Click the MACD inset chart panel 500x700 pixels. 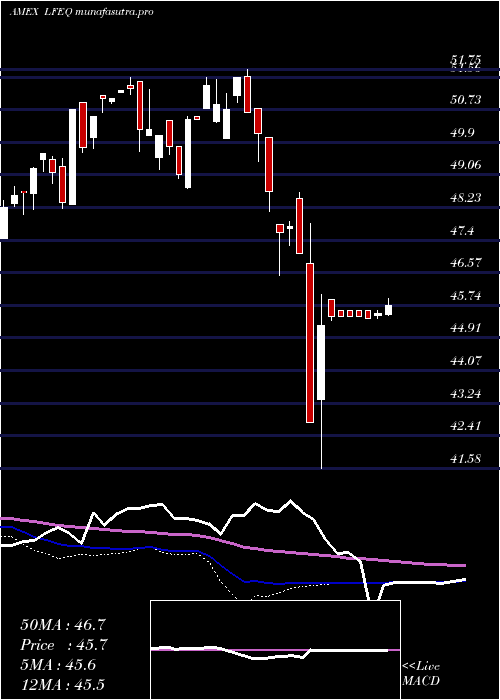[275, 650]
